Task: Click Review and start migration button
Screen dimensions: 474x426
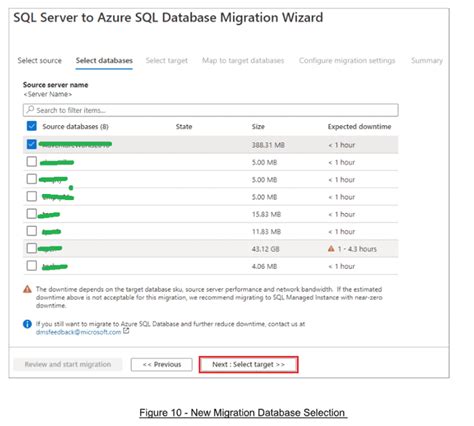Action: (68, 364)
